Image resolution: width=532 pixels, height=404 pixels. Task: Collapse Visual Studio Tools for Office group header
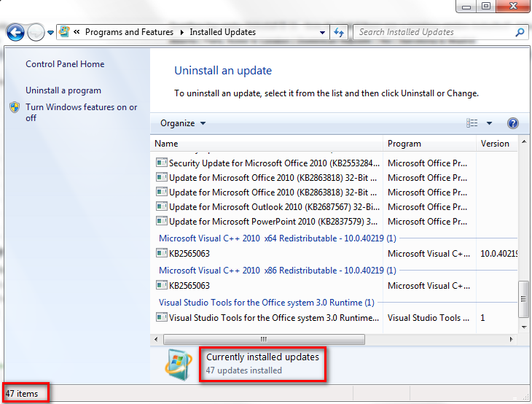click(x=266, y=303)
